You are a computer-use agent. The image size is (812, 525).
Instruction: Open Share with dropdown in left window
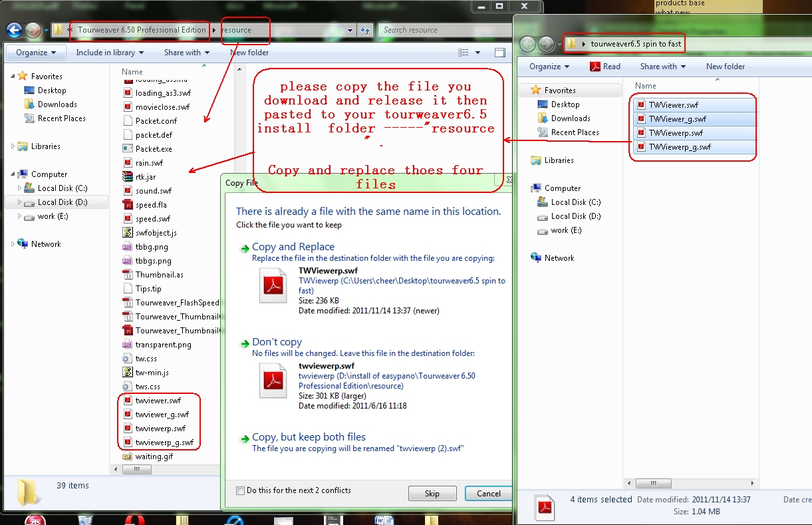[x=187, y=53]
